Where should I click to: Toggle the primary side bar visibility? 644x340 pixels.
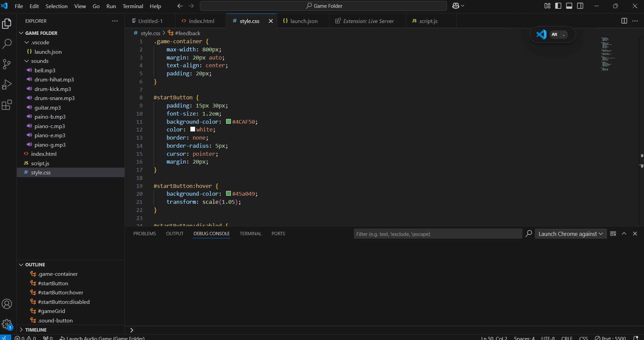(x=558, y=6)
